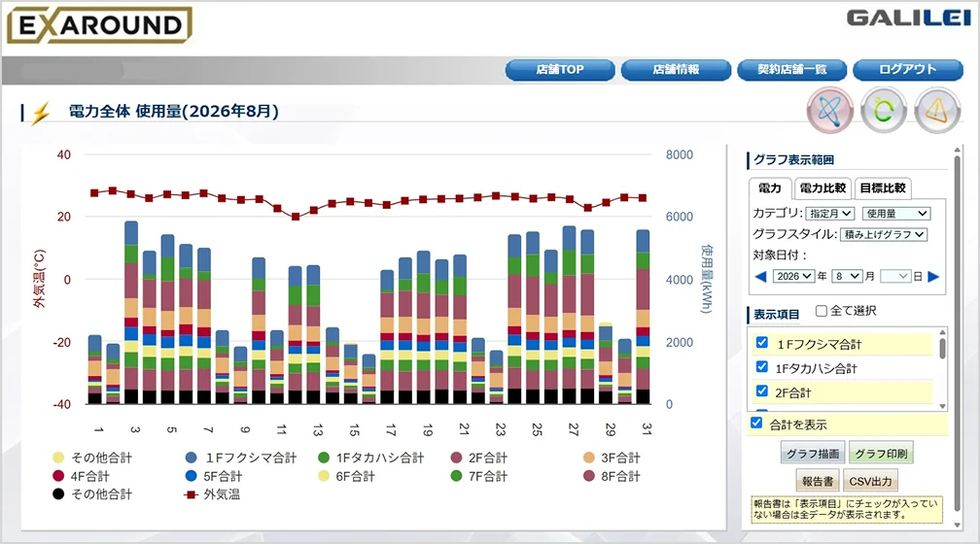Click the green refresh round icon
Viewport: 980px width, 544px height.
883,111
